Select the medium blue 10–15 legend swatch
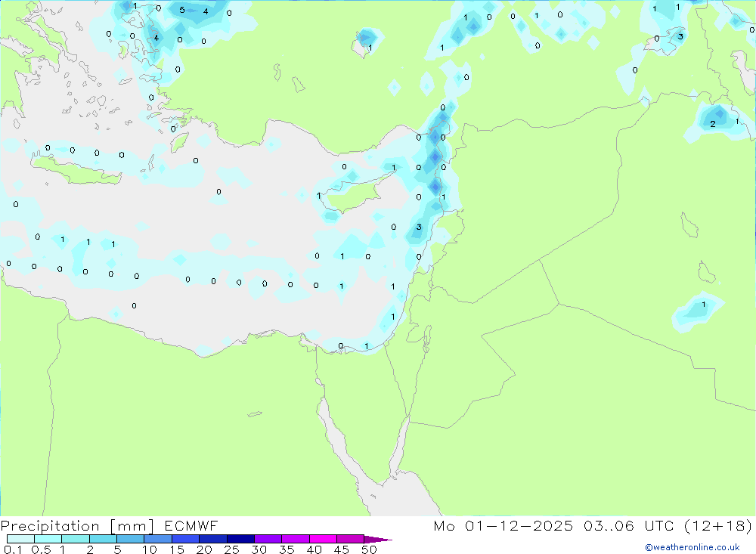 point(158,539)
